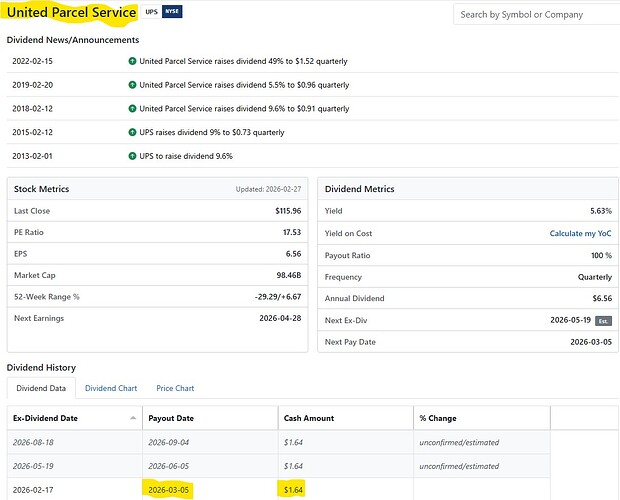Click the green arrow icon beside 2013-02-01 announcement
The width and height of the screenshot is (620, 500).
(132, 156)
